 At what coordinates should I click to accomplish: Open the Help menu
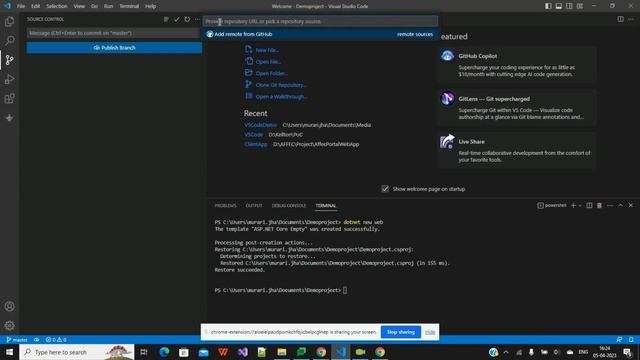tap(151, 6)
